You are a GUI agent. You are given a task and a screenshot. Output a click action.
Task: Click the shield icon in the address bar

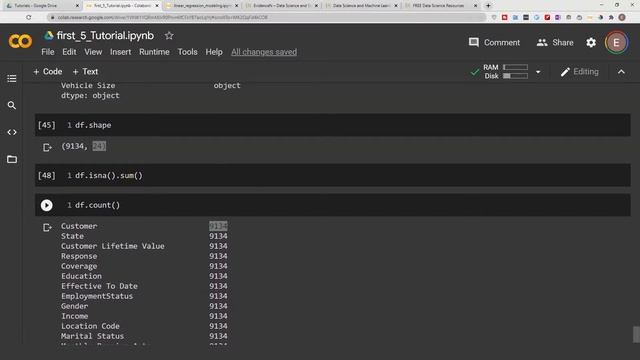click(x=494, y=18)
